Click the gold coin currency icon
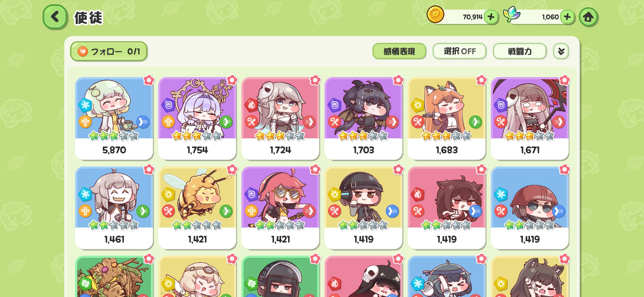 pos(435,14)
